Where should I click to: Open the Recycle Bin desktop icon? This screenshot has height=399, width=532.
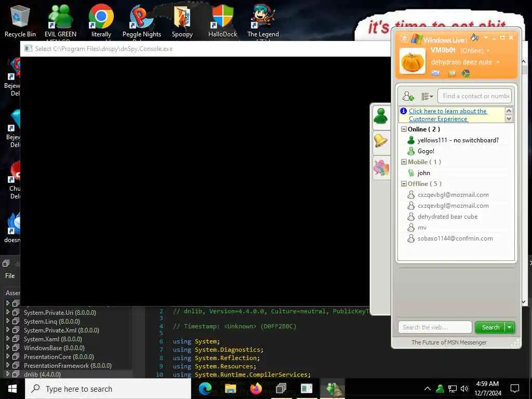[20, 21]
